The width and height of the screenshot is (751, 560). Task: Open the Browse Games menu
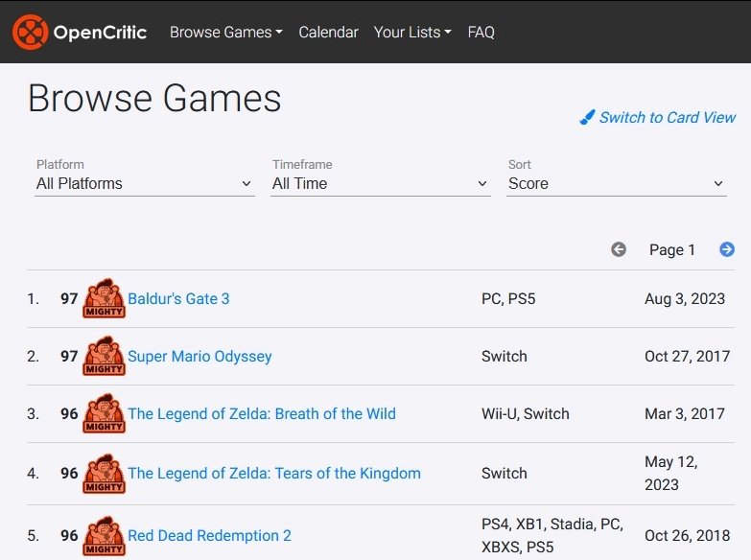tap(225, 32)
